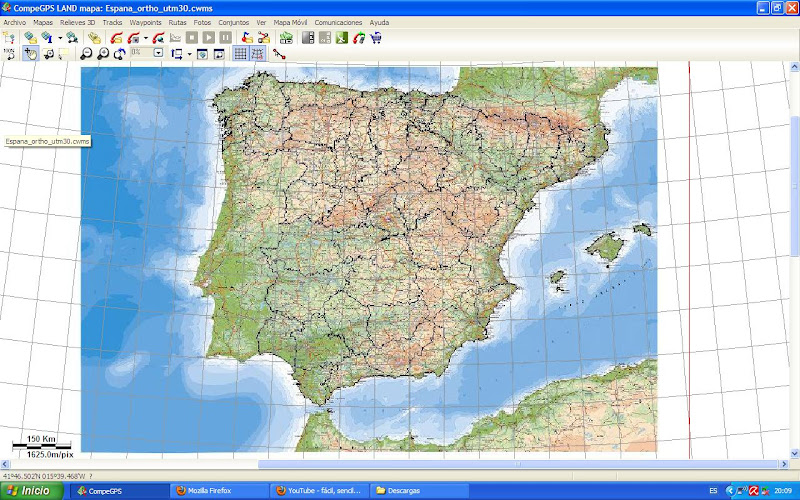800x500 pixels.
Task: Click the new map window icon
Action: point(219,54)
